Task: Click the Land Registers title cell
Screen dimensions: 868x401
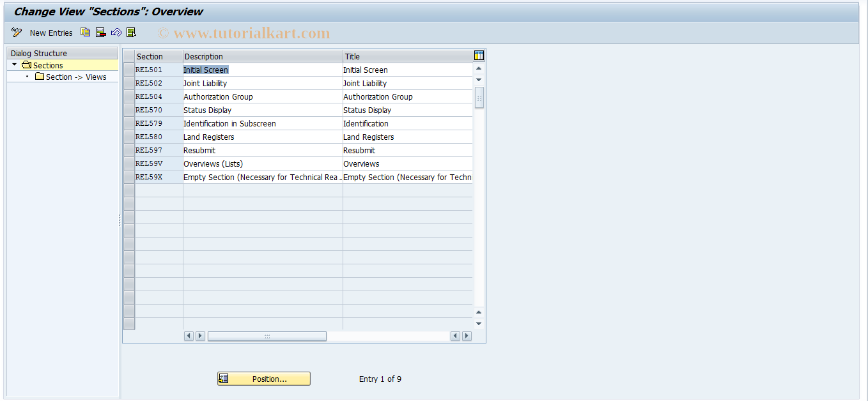Action: click(x=408, y=137)
